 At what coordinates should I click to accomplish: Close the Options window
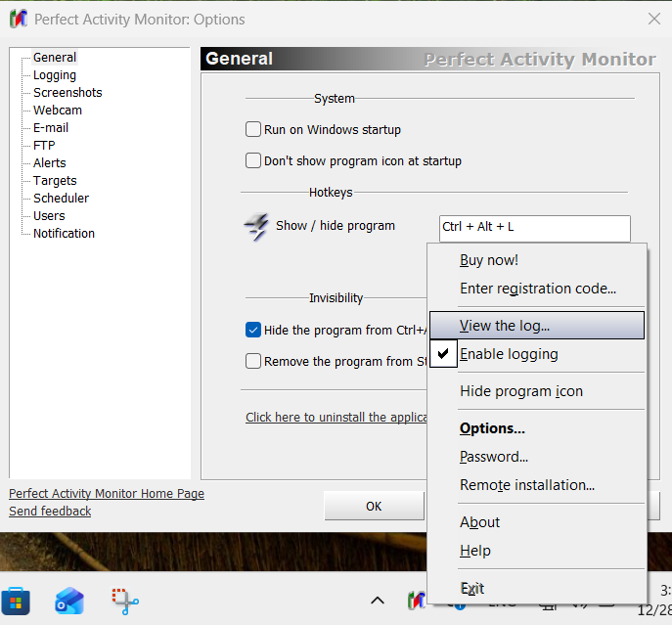[653, 20]
